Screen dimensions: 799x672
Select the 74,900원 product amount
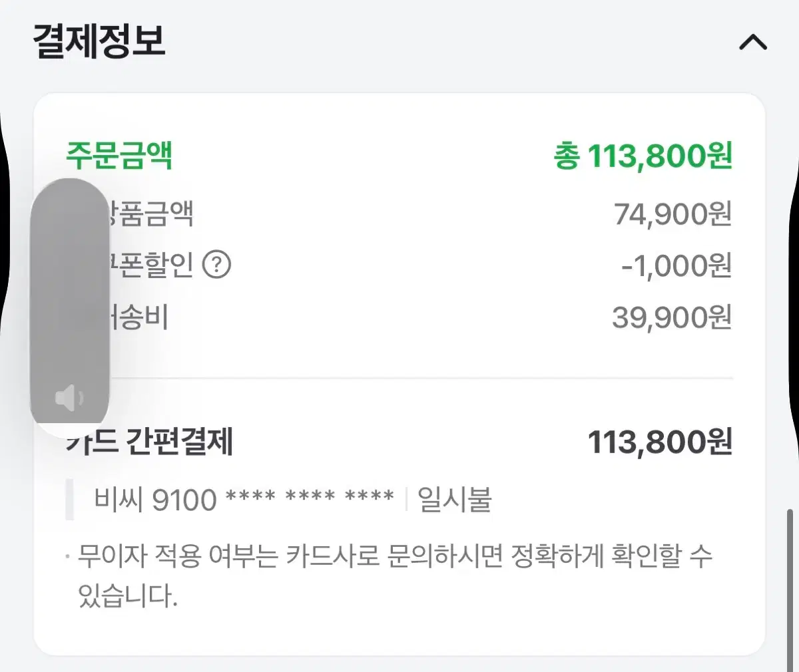672,214
